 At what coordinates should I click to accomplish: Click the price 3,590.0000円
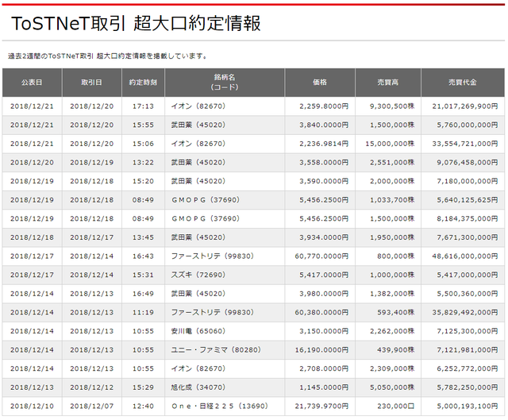(324, 181)
